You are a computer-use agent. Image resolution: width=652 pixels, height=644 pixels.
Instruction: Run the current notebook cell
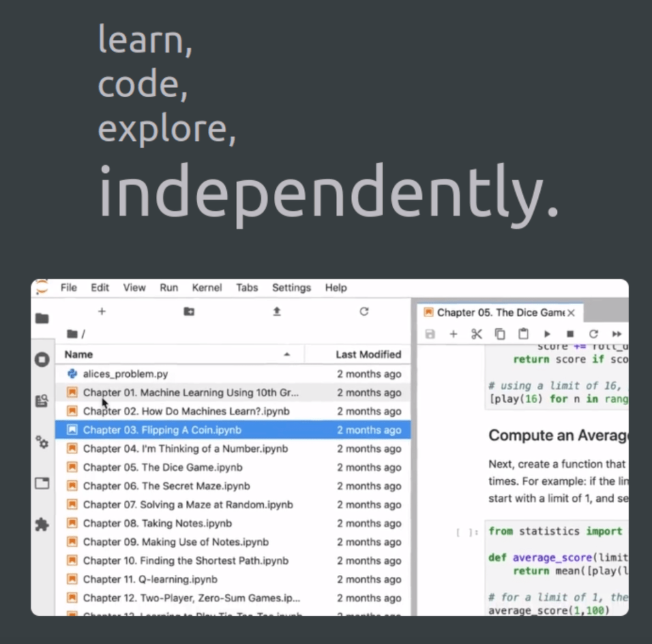point(547,333)
